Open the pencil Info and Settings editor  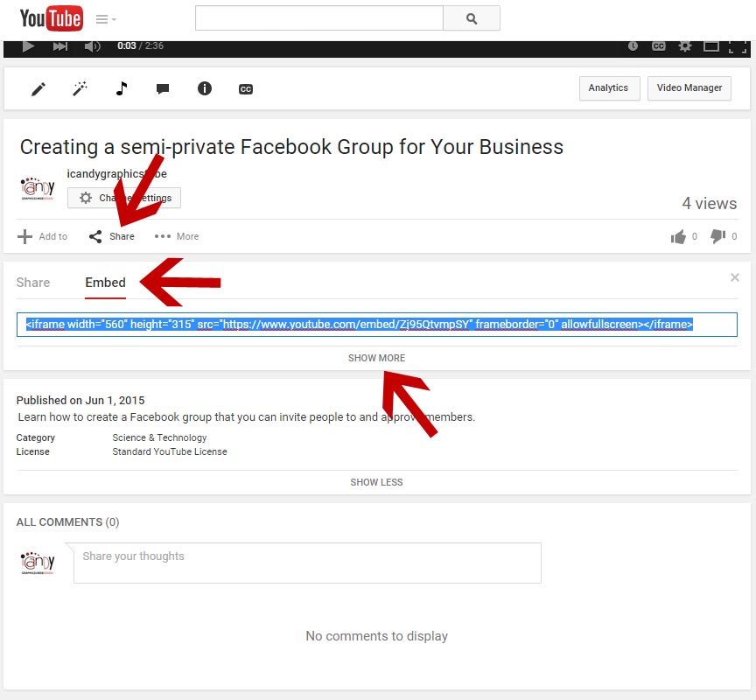[x=38, y=88]
